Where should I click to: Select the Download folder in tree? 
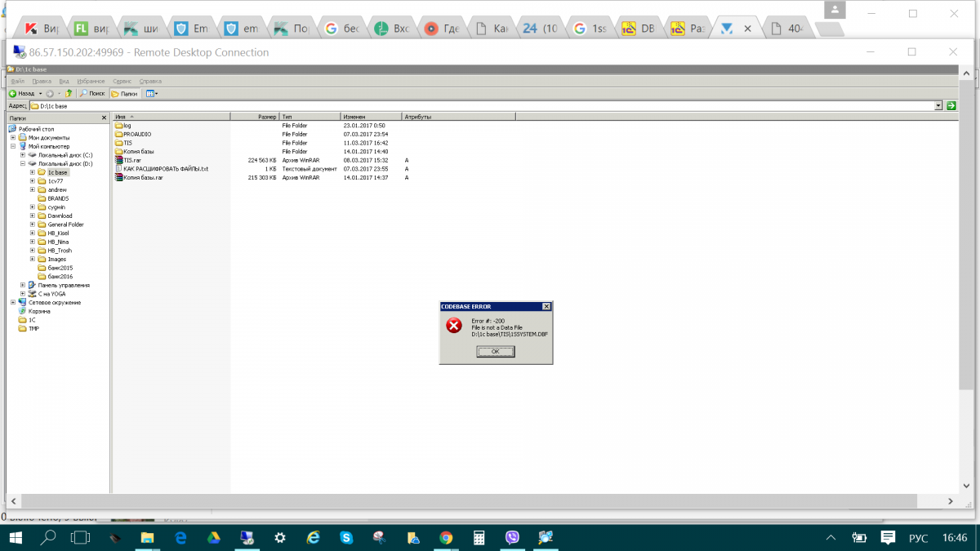coord(60,216)
